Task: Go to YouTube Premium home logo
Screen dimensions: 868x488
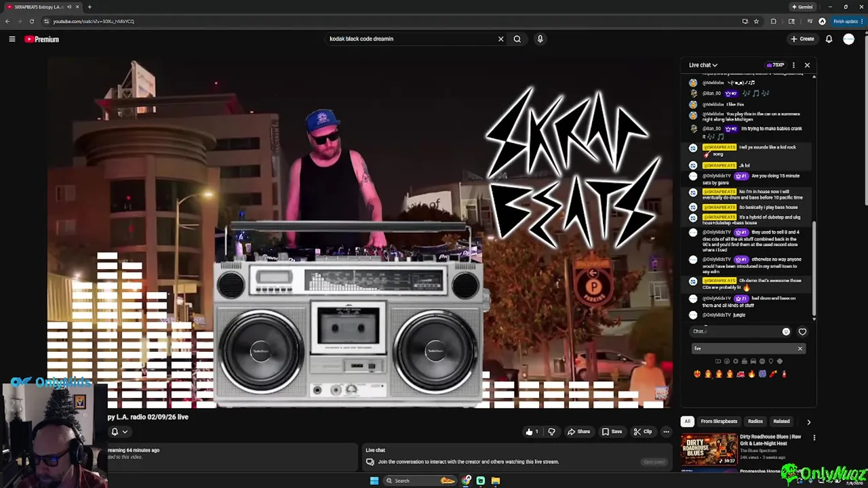Action: click(x=42, y=39)
